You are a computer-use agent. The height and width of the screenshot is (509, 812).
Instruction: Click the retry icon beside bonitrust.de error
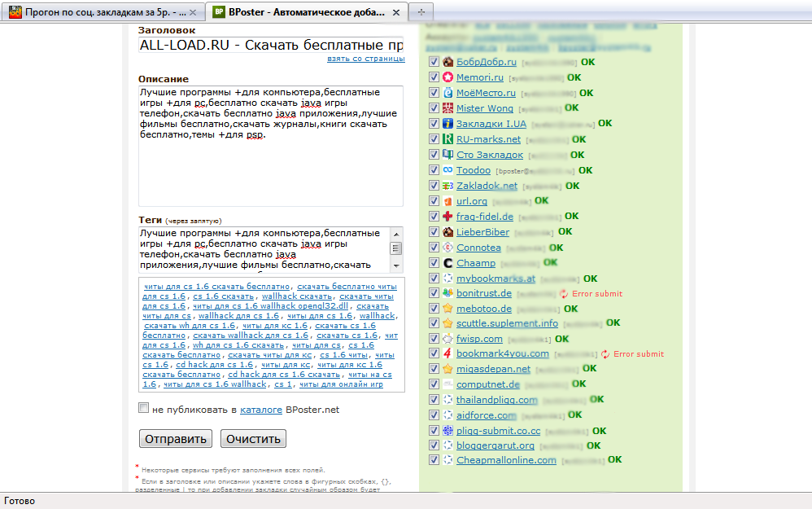pos(564,294)
